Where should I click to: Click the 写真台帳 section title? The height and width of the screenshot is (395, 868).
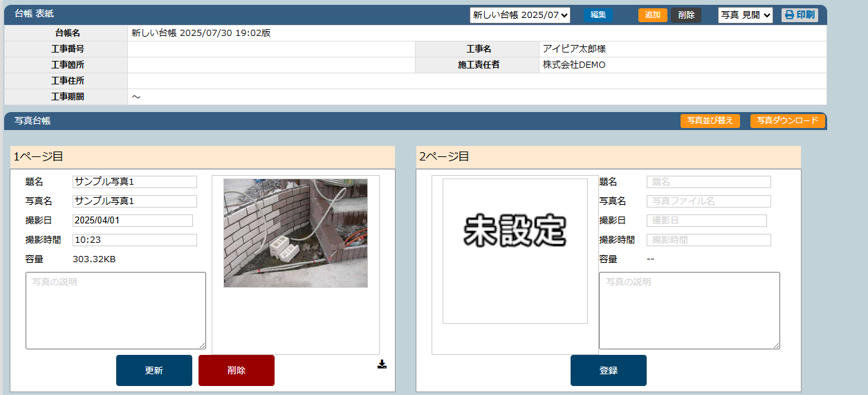33,121
